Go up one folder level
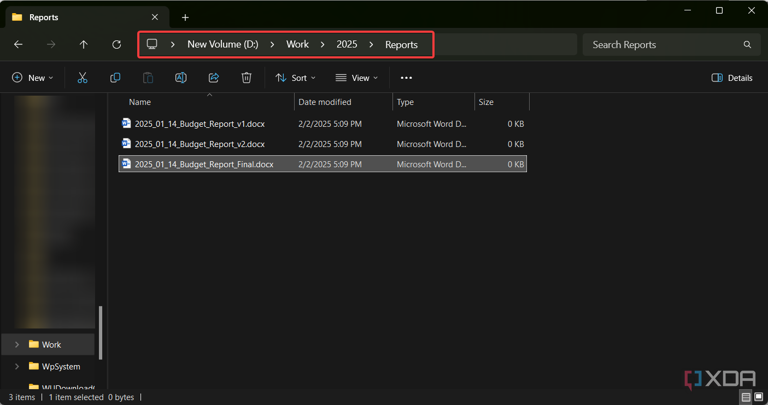This screenshot has height=405, width=768. click(x=84, y=45)
